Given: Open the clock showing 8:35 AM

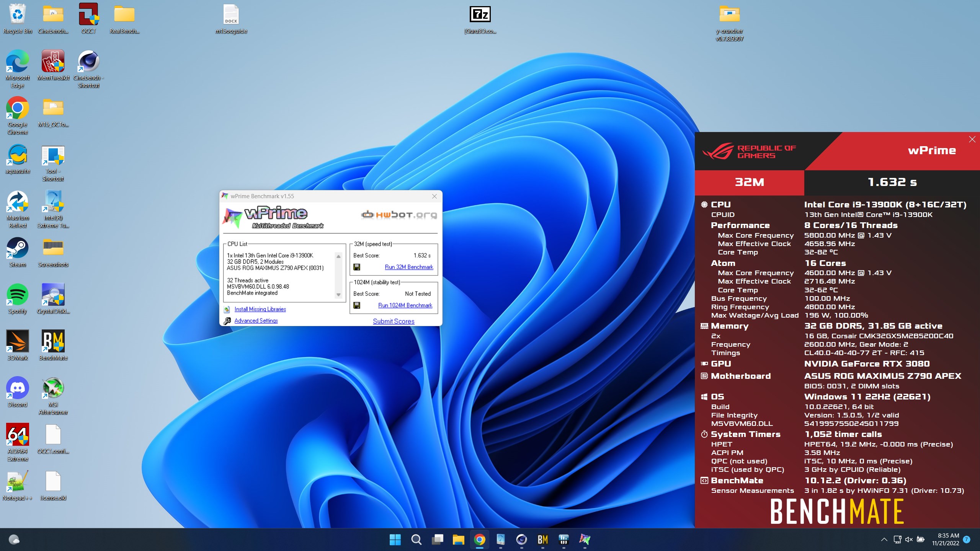Looking at the screenshot, I should pyautogui.click(x=945, y=540).
